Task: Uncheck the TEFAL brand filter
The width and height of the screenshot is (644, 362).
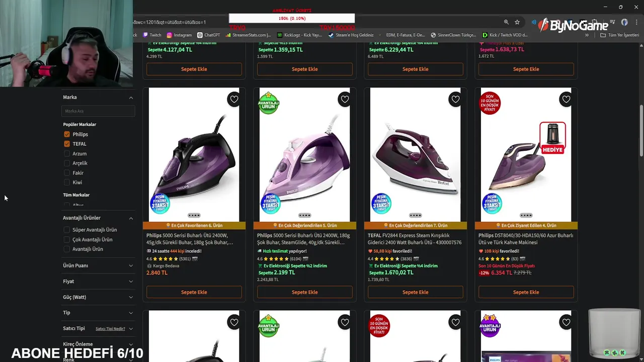Action: 67,144
